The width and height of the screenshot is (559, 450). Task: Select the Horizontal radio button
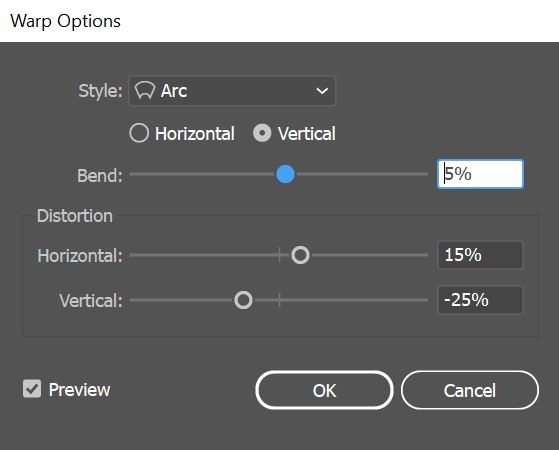coord(139,133)
